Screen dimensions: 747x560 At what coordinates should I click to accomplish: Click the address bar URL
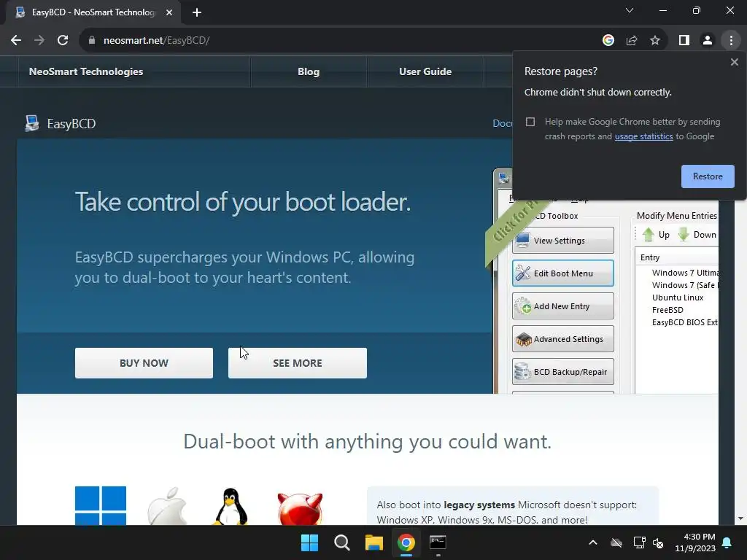(156, 41)
